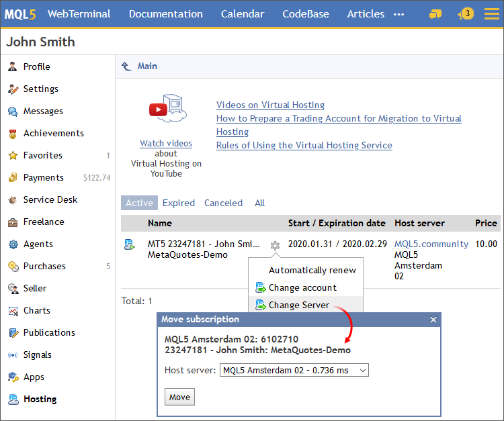Go to Profile in sidebar

coord(37,66)
